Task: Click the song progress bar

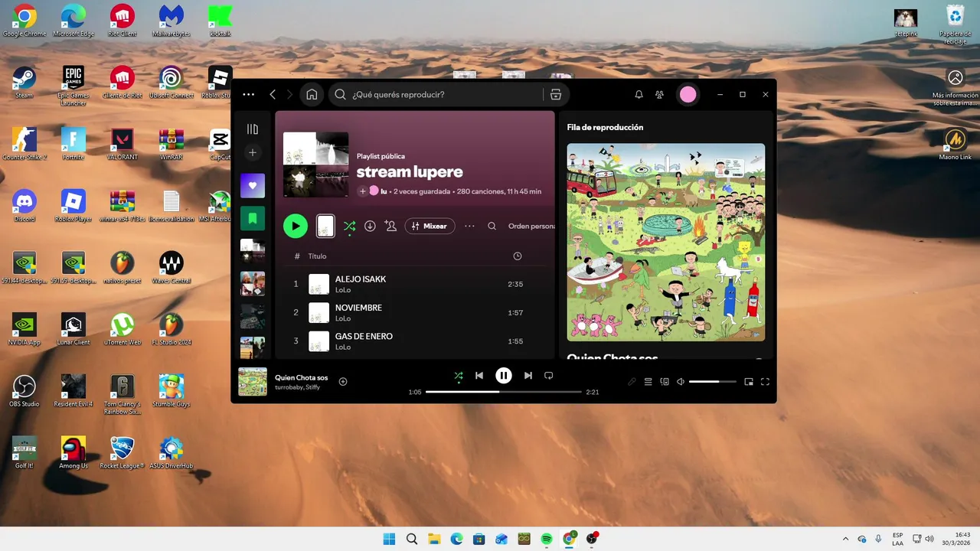Action: click(x=504, y=392)
